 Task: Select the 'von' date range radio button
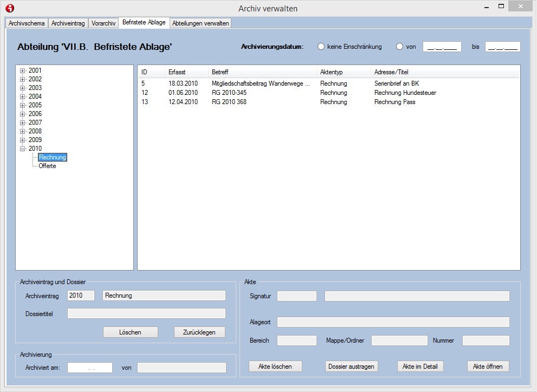400,47
